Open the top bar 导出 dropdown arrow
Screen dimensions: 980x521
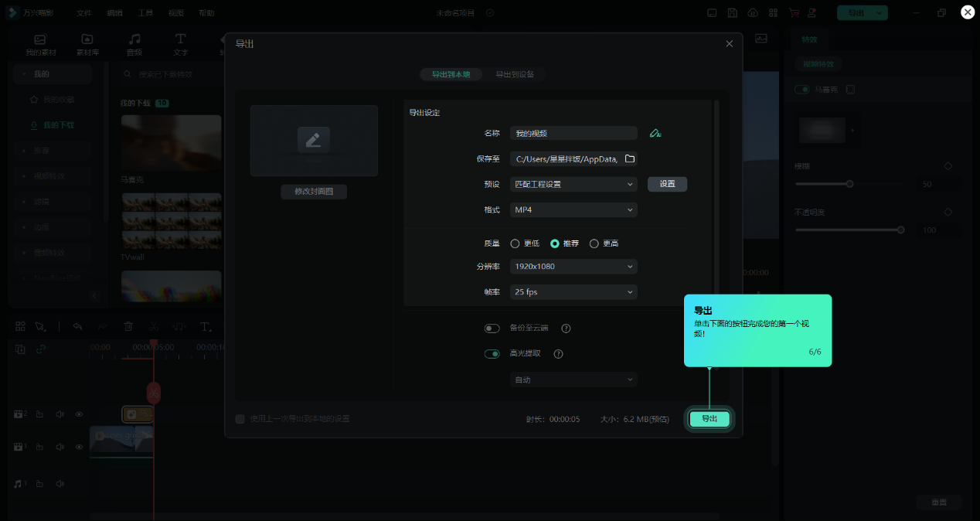880,13
